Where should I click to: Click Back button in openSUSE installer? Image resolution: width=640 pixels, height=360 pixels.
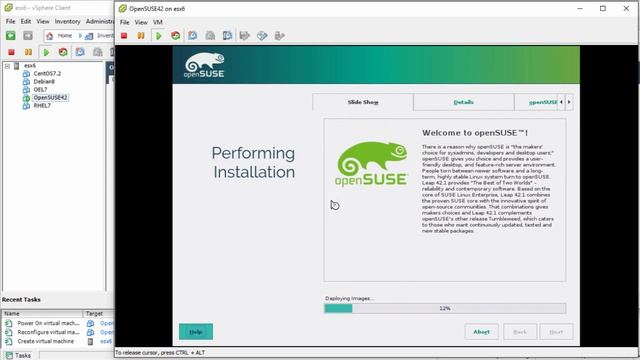(x=520, y=332)
